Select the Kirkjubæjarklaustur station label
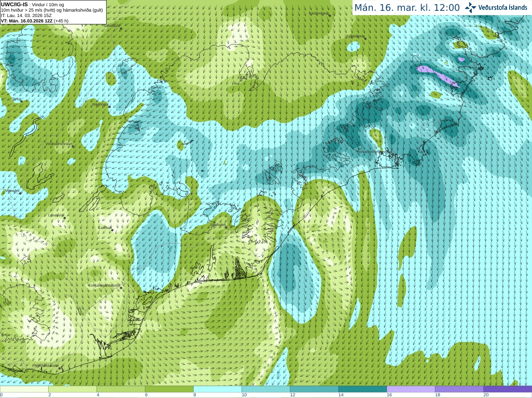This screenshot has width=532, height=398. (x=104, y=285)
